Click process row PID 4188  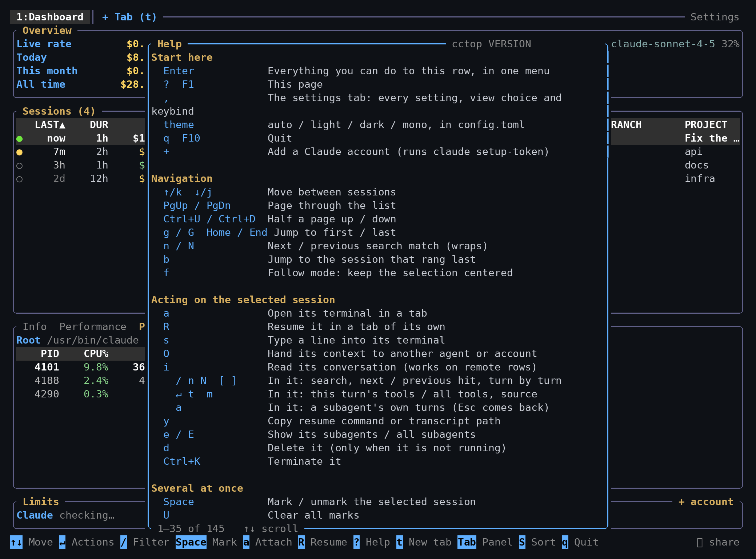[x=80, y=380]
